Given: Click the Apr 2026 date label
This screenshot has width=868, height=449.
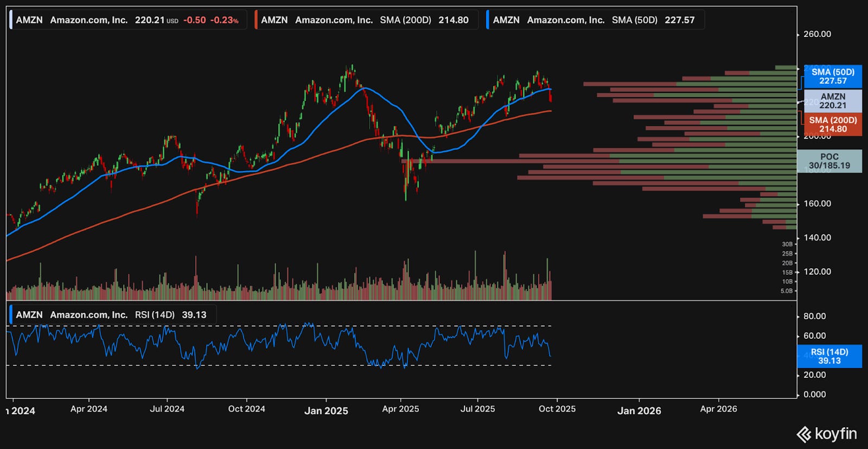Looking at the screenshot, I should click(718, 409).
